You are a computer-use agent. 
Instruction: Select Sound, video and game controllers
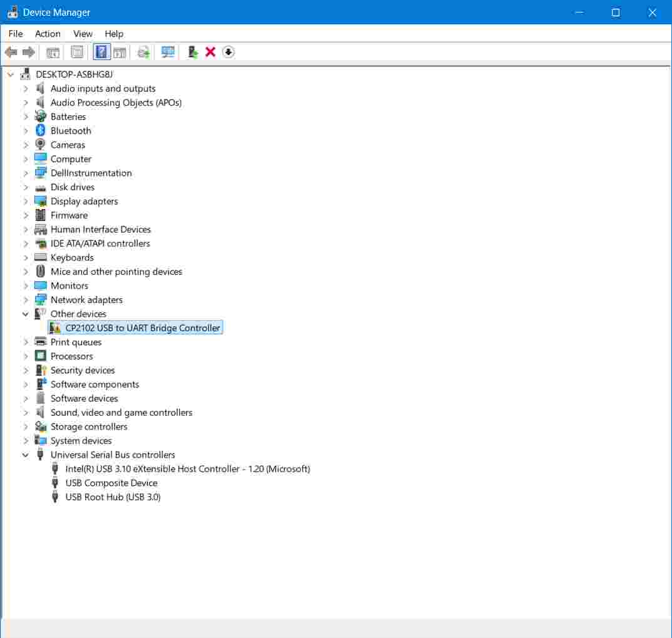(121, 413)
